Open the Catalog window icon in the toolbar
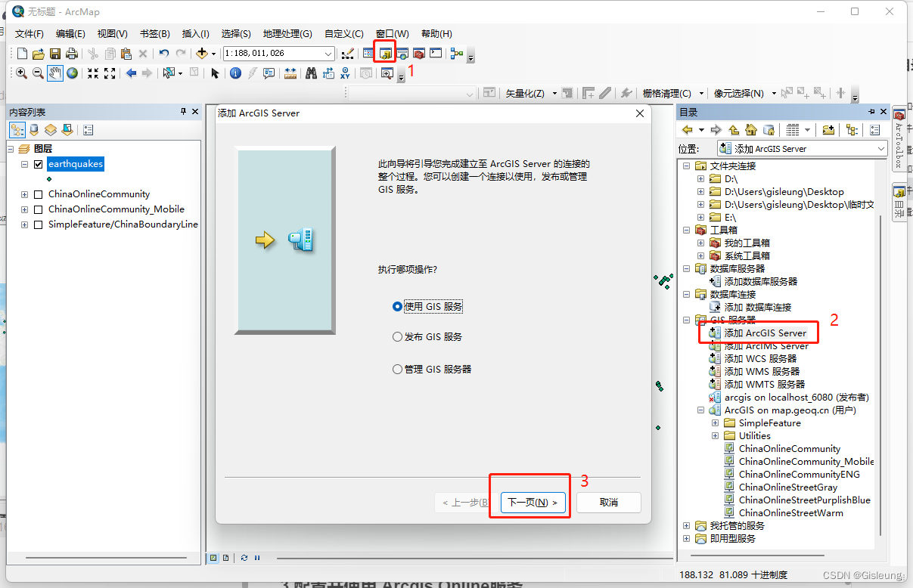 click(385, 54)
